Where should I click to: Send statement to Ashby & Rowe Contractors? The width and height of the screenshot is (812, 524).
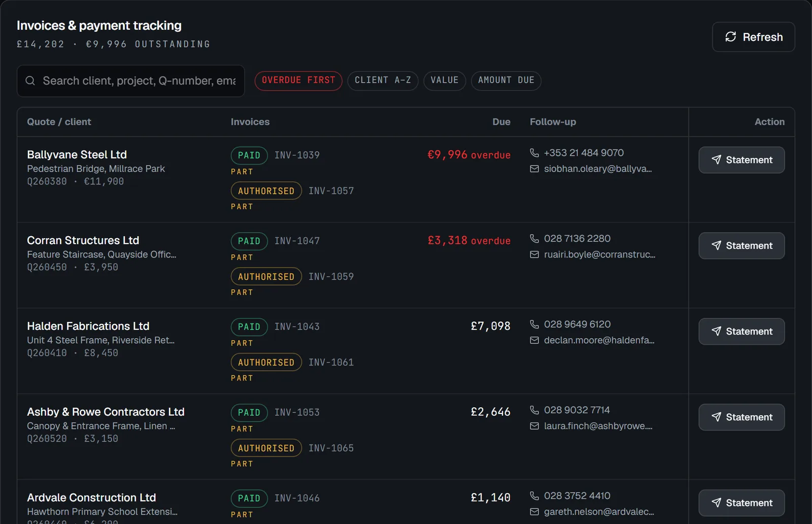click(x=741, y=417)
